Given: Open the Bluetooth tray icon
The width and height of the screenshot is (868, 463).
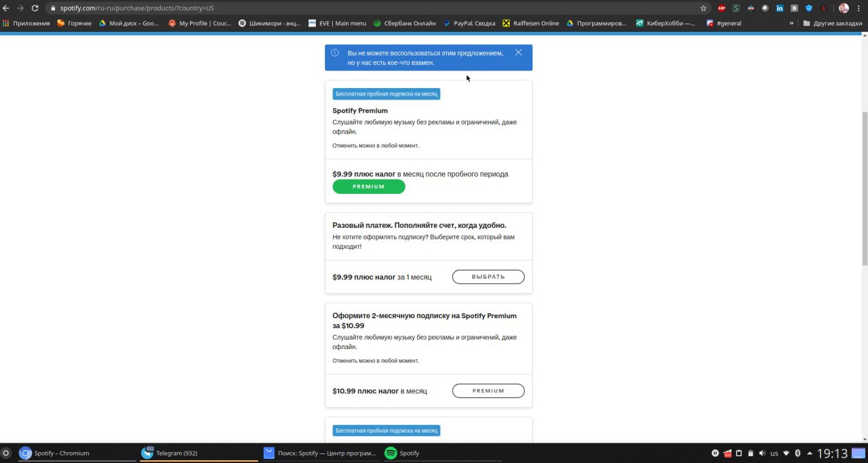Looking at the screenshot, I should [798, 453].
